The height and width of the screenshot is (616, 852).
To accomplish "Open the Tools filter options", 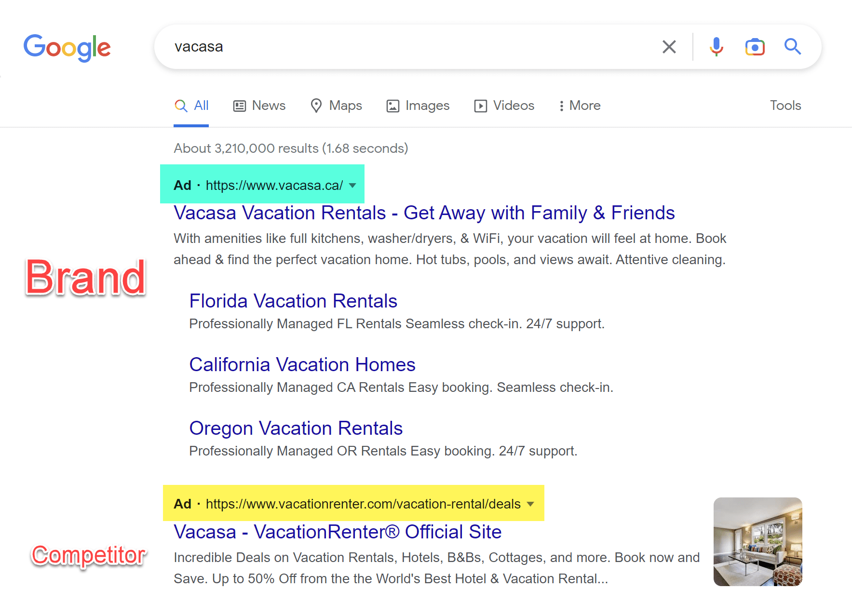I will point(785,106).
